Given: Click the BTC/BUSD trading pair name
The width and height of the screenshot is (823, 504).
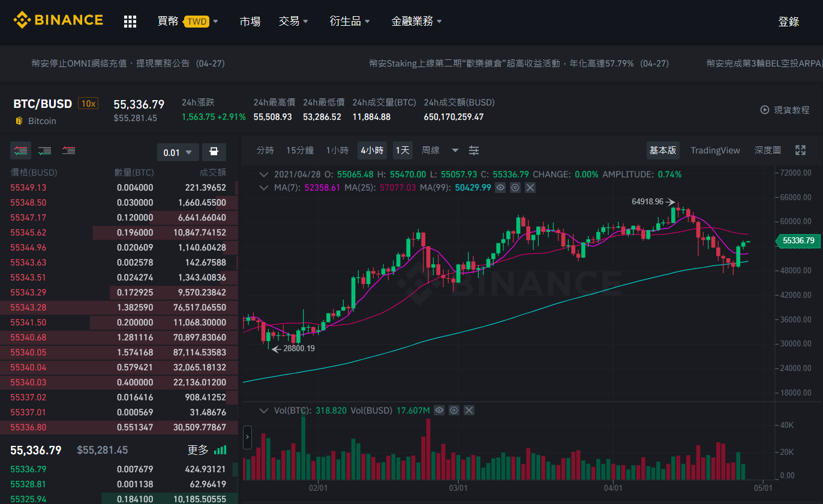Looking at the screenshot, I should pyautogui.click(x=43, y=104).
